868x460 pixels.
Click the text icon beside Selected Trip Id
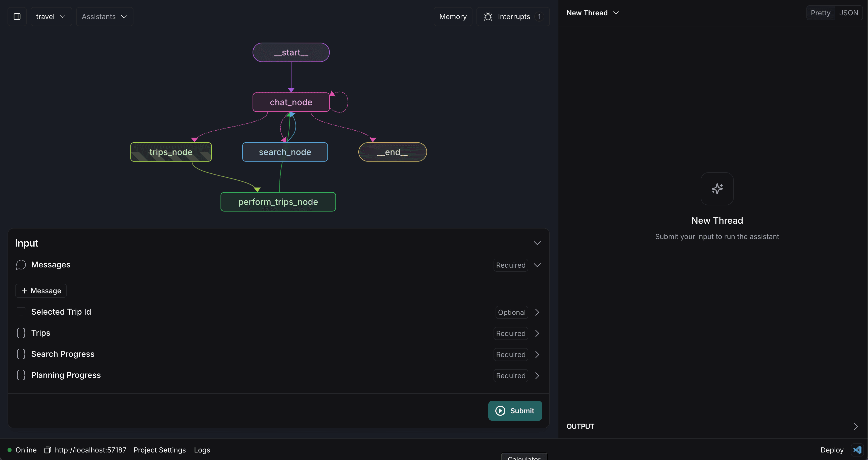tap(21, 312)
